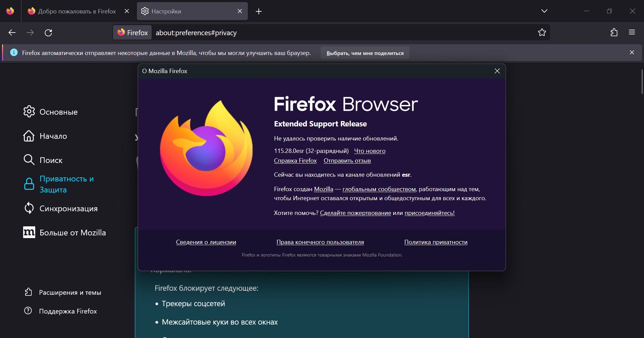Open the Синхронизация settings category
644x338 pixels.
[x=68, y=209]
